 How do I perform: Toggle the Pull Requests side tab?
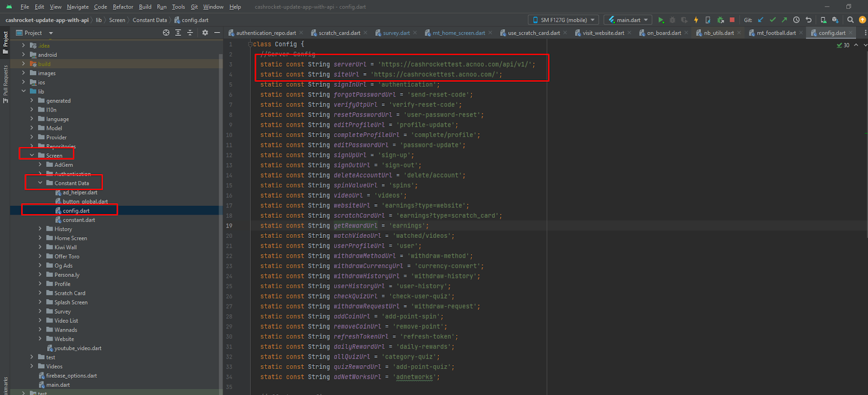tap(5, 84)
